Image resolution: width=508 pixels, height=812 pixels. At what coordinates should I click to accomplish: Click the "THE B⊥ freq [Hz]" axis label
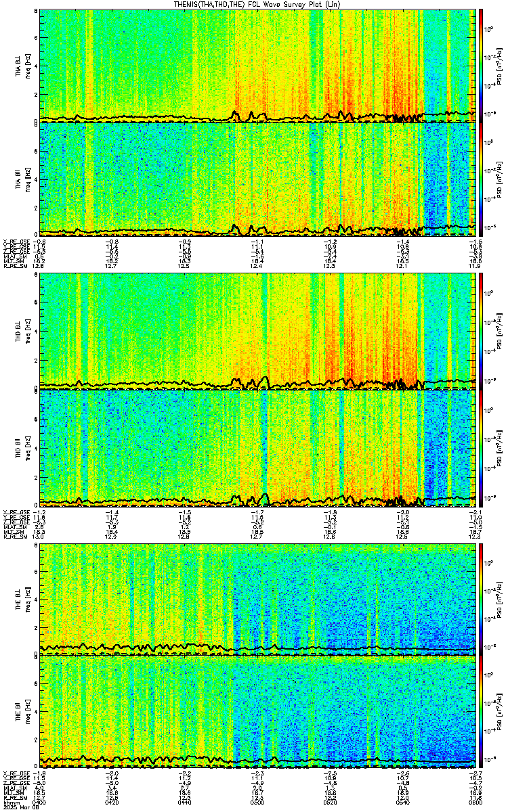22,600
